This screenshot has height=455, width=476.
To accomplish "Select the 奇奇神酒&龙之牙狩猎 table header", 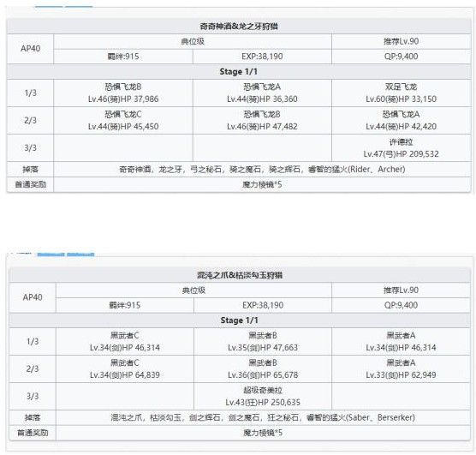I will click(x=239, y=27).
